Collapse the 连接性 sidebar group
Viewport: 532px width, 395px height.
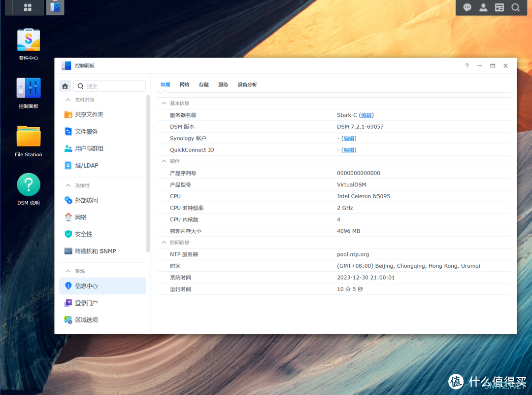(68, 185)
